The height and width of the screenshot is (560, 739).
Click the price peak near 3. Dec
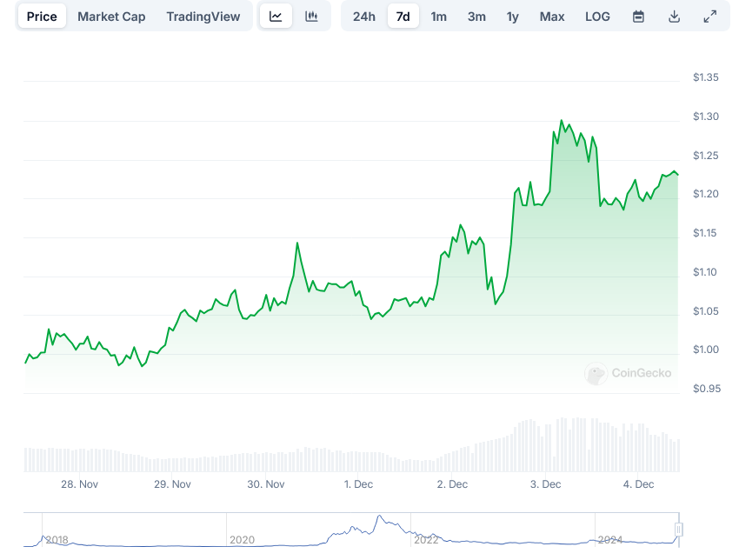click(x=561, y=121)
